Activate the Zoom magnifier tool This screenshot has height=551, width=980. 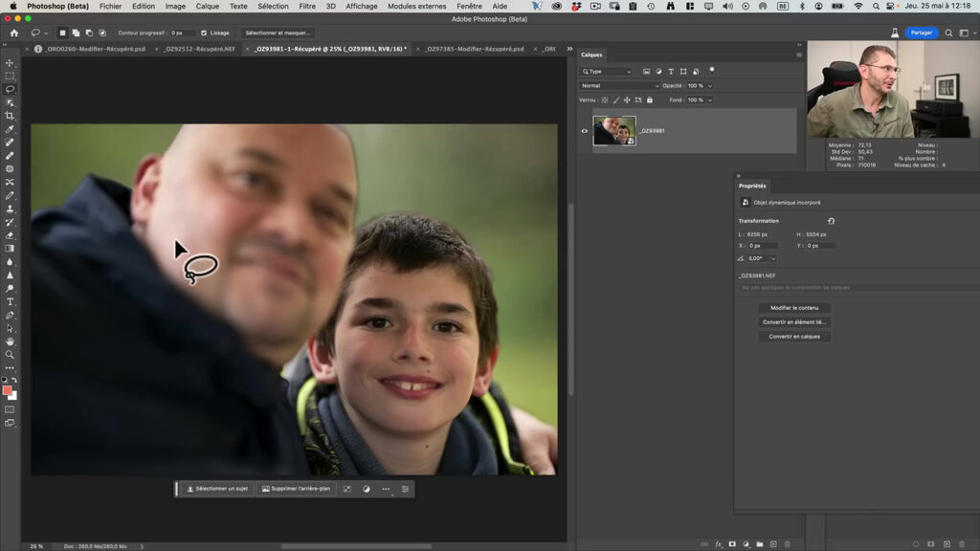pyautogui.click(x=11, y=354)
